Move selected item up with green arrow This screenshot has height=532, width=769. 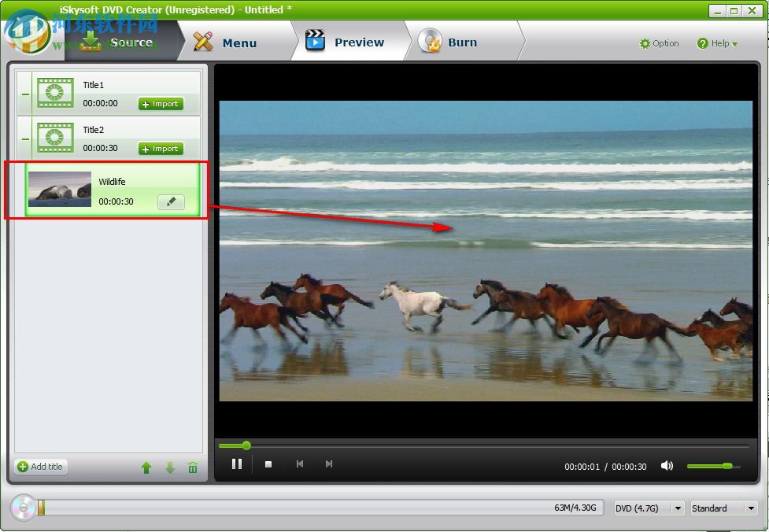click(146, 468)
